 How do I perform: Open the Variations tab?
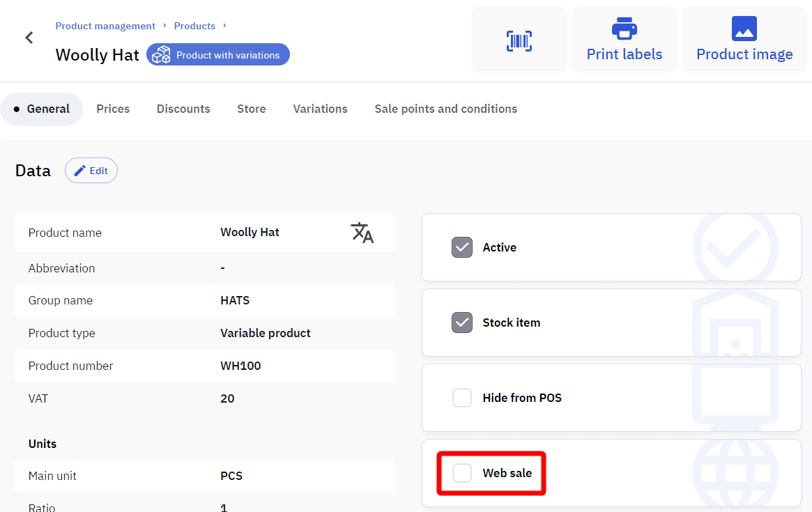click(320, 109)
